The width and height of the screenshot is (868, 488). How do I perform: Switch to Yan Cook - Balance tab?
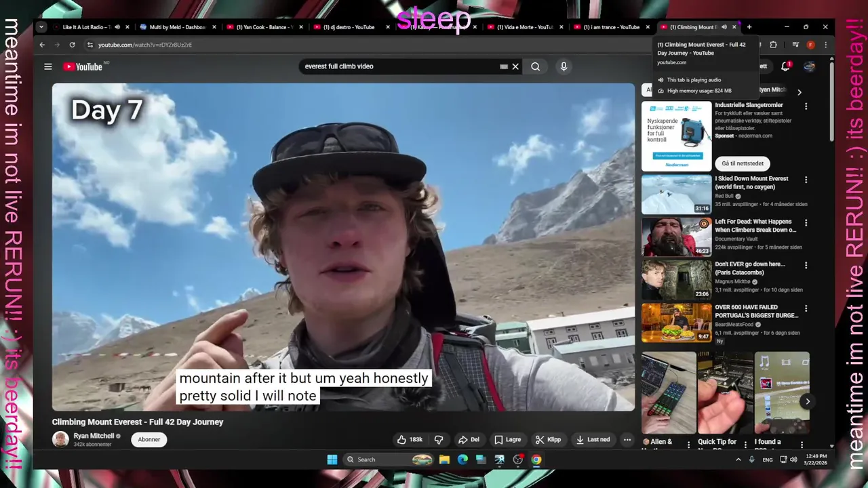263,27
